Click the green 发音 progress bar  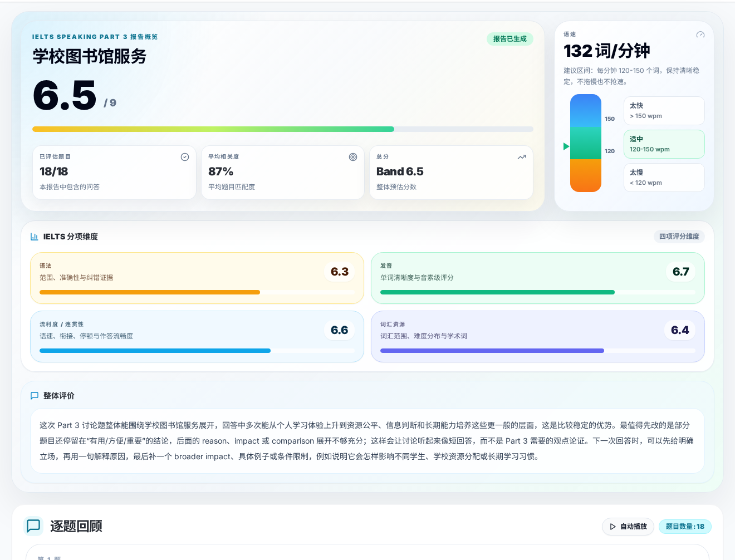538,292
